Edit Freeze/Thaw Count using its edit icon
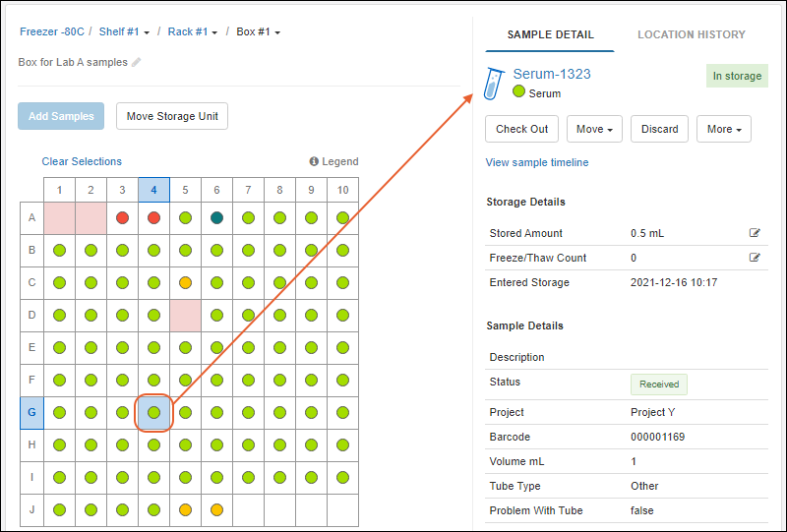 (x=755, y=258)
